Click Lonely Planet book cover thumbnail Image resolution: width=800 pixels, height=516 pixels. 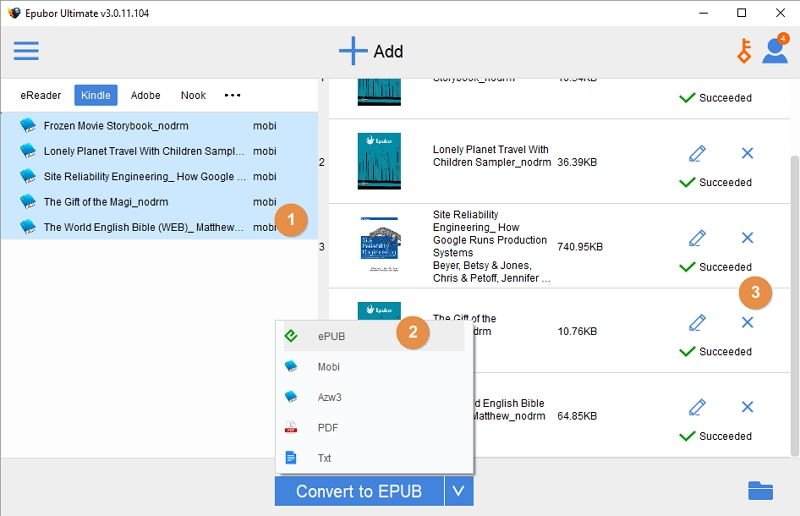379,161
